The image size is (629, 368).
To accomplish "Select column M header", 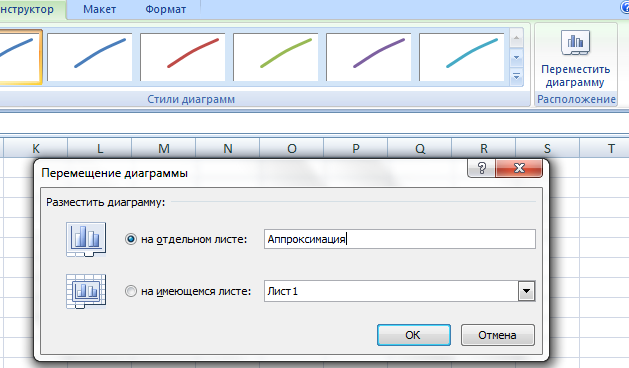I will point(164,148).
